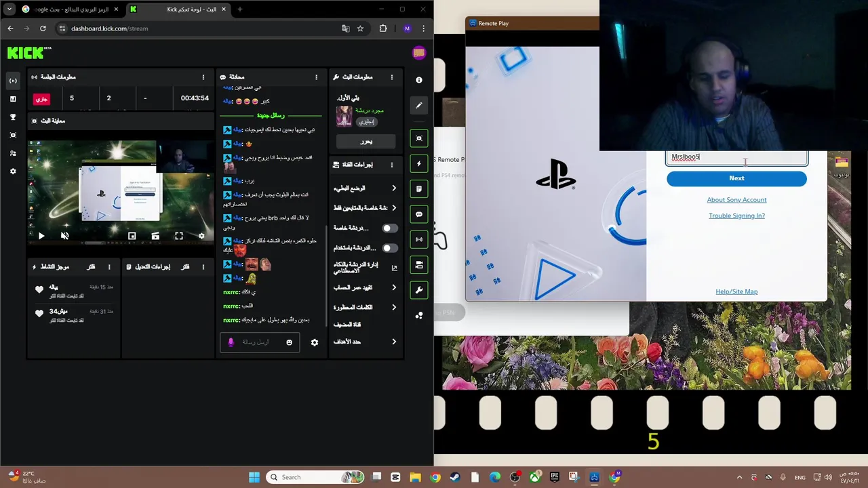The height and width of the screenshot is (488, 868).
Task: Click the new messages (رسائل جديدة) divider
Action: point(271,115)
